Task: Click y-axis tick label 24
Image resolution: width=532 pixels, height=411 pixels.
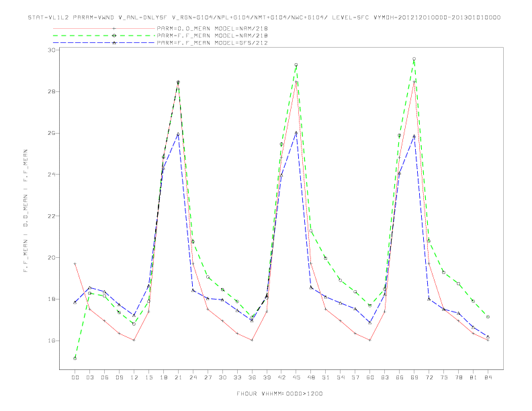Action: coord(53,175)
